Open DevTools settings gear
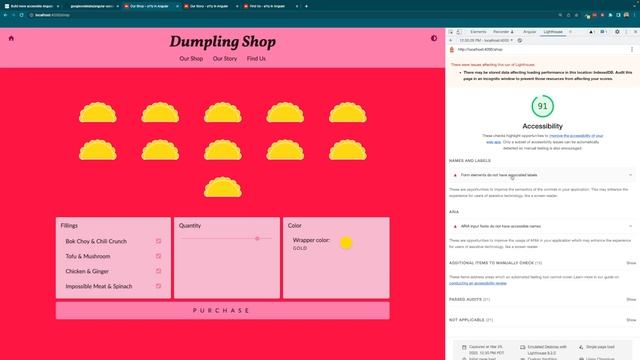This screenshot has width=640, height=360. 617,31
